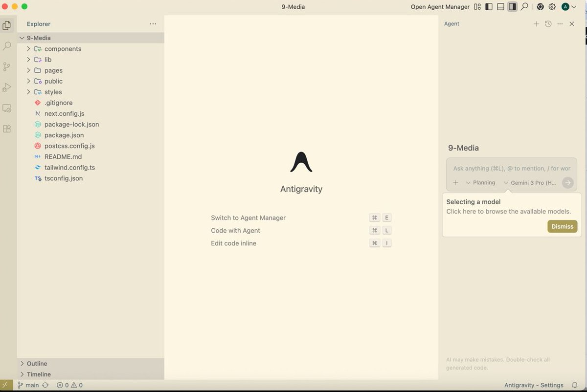The image size is (587, 392).
Task: Expand the Outline section
Action: [x=90, y=364]
